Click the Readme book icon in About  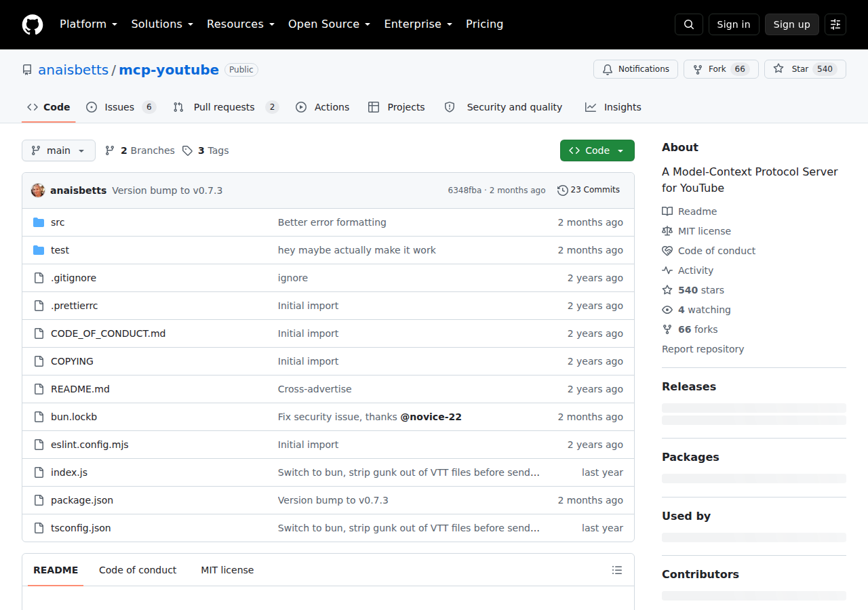[x=667, y=211]
